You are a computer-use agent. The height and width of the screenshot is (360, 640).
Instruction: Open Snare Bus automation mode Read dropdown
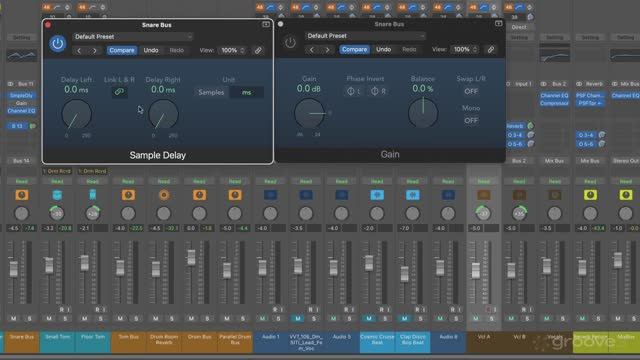coord(22,181)
